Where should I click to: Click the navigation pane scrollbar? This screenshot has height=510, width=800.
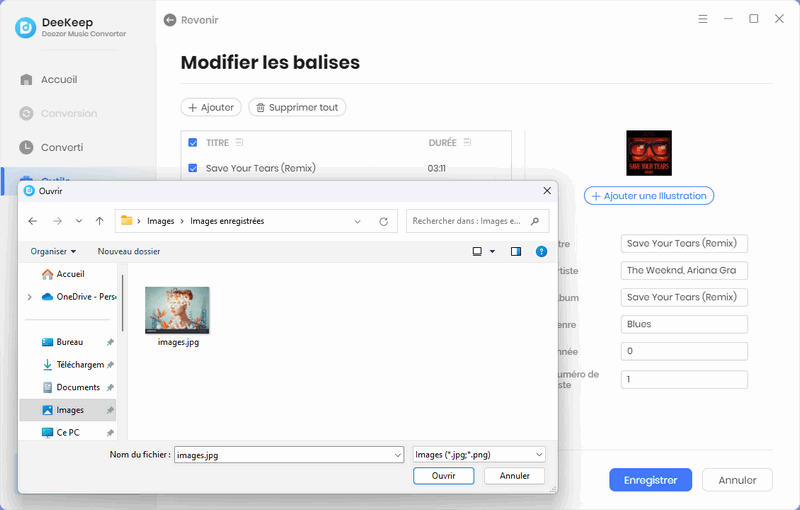122,303
